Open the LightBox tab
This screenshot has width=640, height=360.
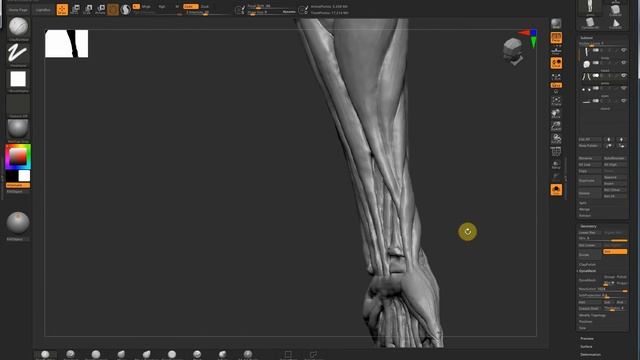(42, 9)
